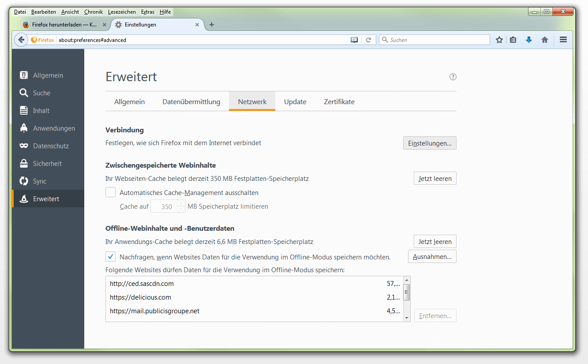Open Allgemein settings in sidebar

click(48, 75)
